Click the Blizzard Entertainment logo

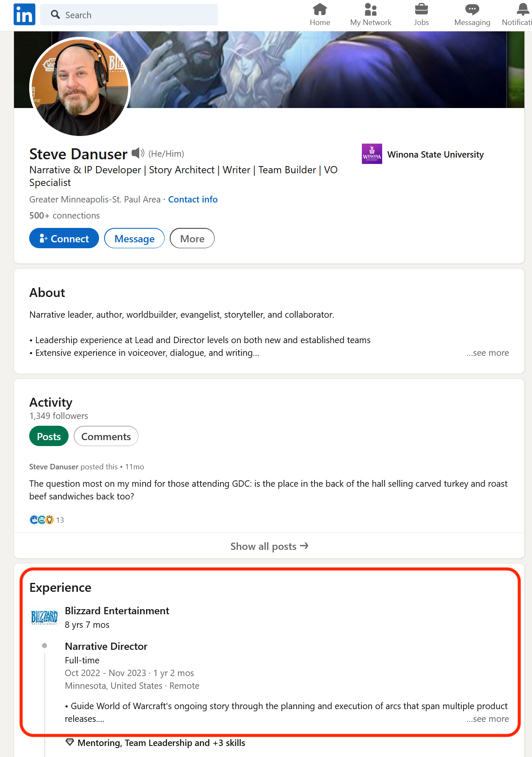tap(44, 617)
